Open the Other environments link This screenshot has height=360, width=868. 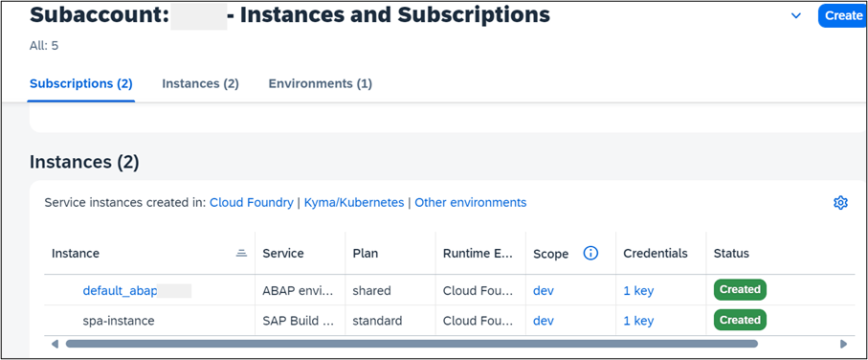point(471,203)
